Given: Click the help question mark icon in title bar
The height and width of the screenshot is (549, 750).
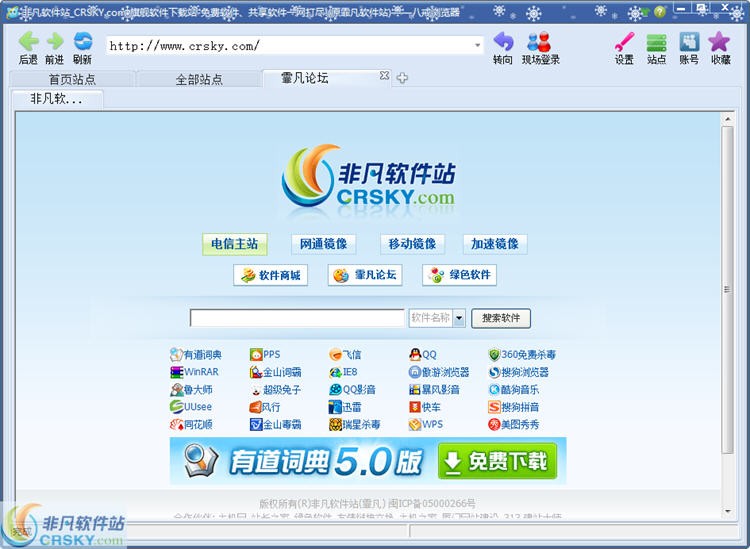Looking at the screenshot, I should click(660, 11).
